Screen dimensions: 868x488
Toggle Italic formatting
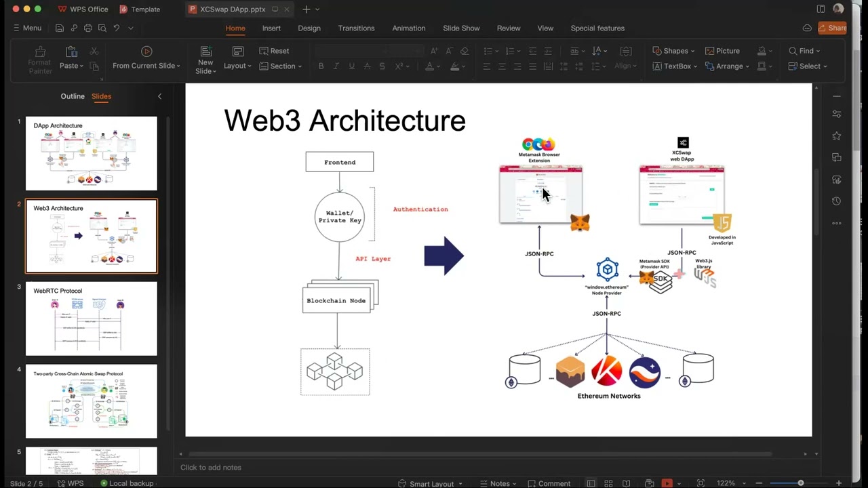click(336, 66)
